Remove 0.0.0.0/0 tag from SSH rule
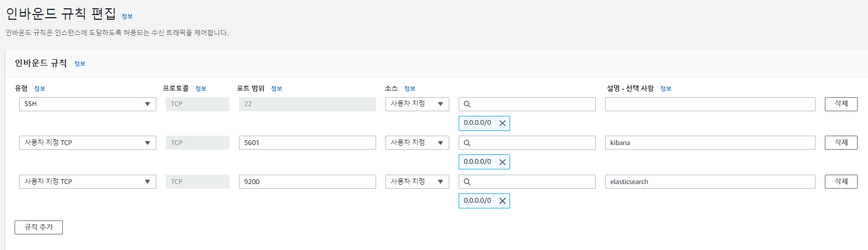Image resolution: width=868 pixels, height=250 pixels. pos(502,123)
